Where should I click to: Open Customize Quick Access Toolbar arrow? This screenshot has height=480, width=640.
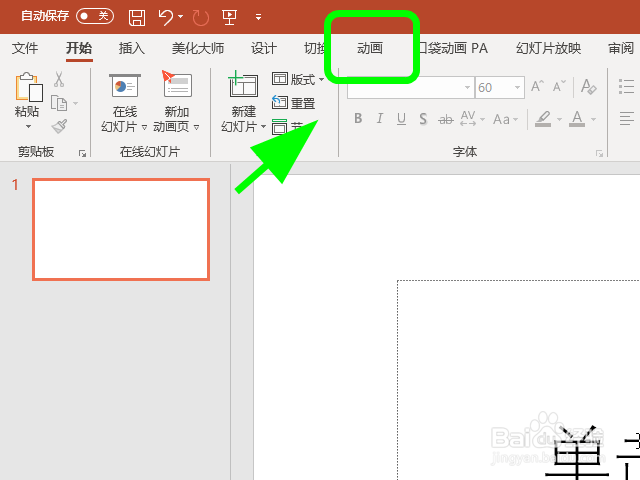pyautogui.click(x=258, y=17)
